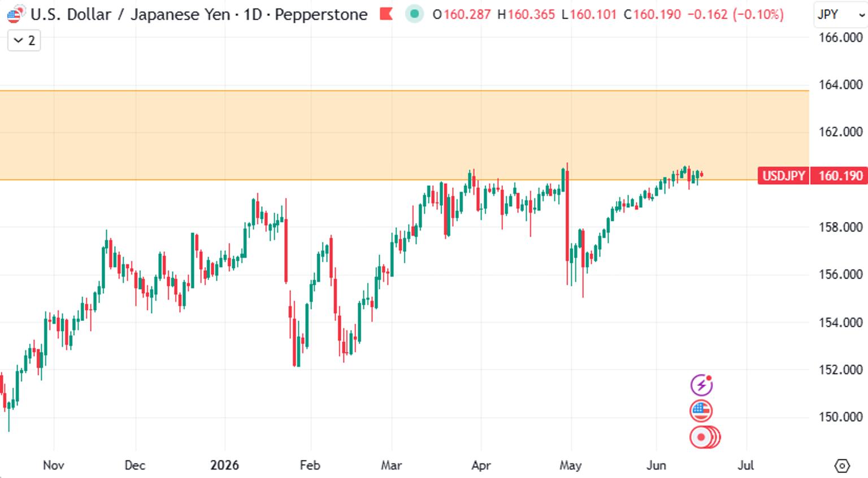868x478 pixels.
Task: Click the 2026 label on time axis
Action: [x=224, y=465]
